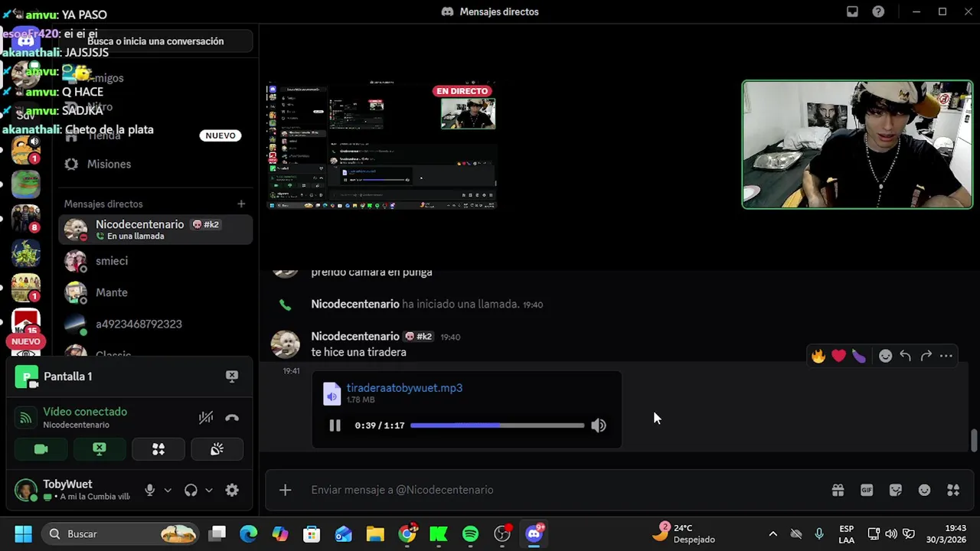Open a4923468792323 direct message

pyautogui.click(x=155, y=324)
